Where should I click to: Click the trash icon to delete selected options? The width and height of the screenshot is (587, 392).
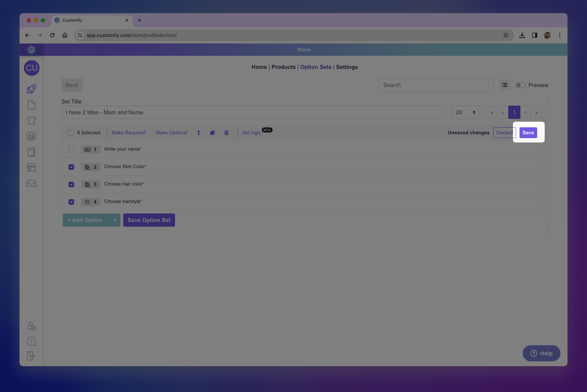point(226,133)
